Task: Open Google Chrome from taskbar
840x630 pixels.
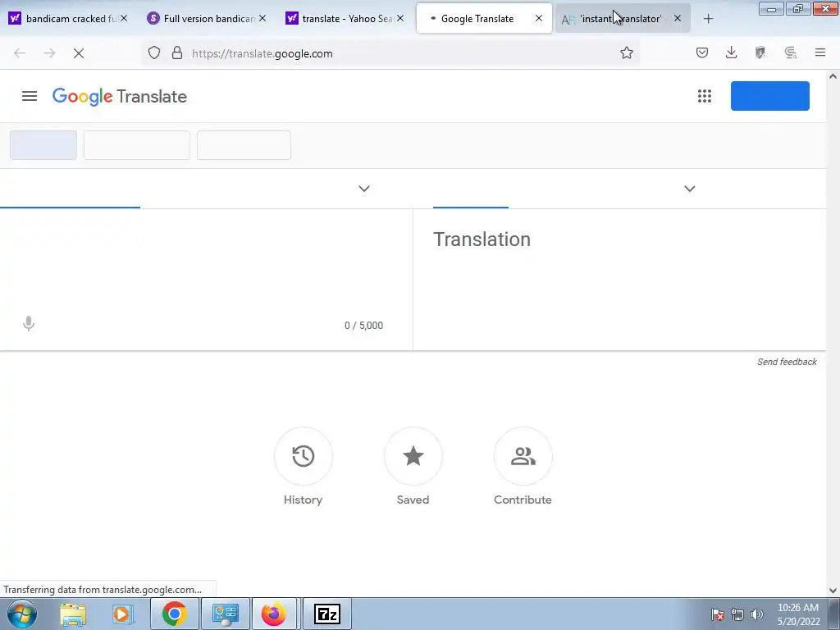Action: tap(175, 614)
